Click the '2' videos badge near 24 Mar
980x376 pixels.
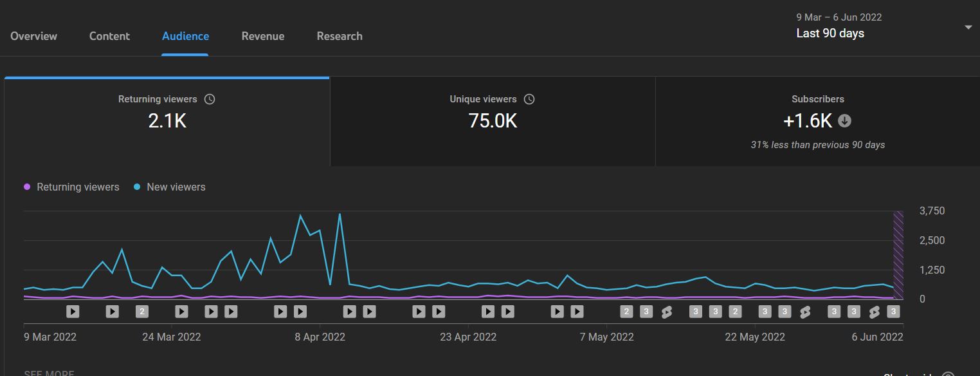[142, 312]
